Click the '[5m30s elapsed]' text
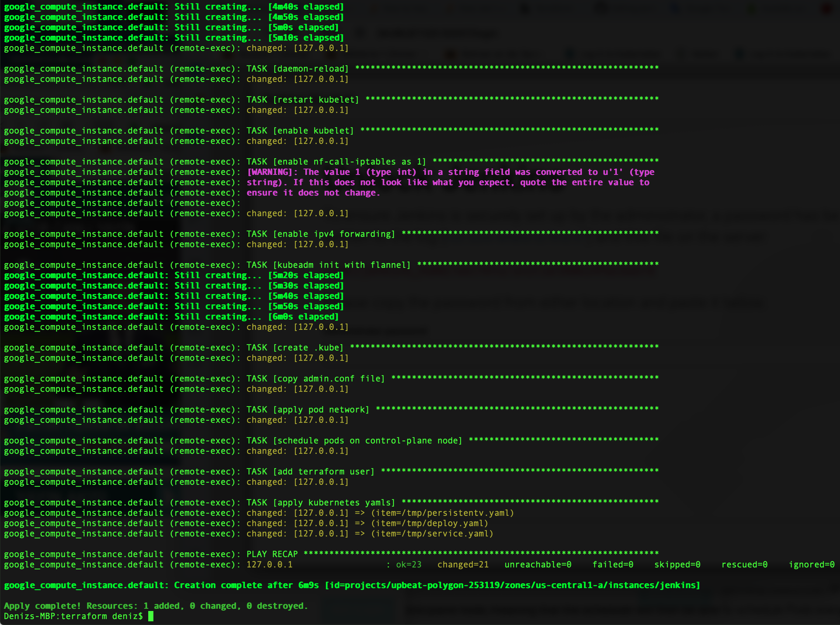 click(306, 286)
